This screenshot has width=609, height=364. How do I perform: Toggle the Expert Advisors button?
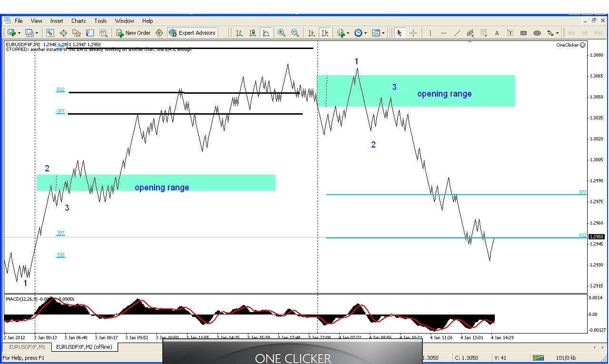pos(192,33)
